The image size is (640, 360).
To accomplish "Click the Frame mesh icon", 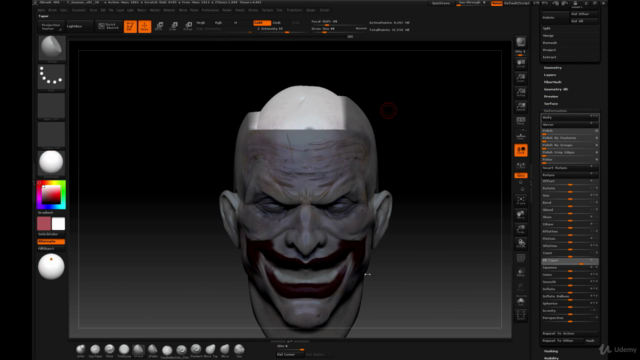I will (521, 200).
